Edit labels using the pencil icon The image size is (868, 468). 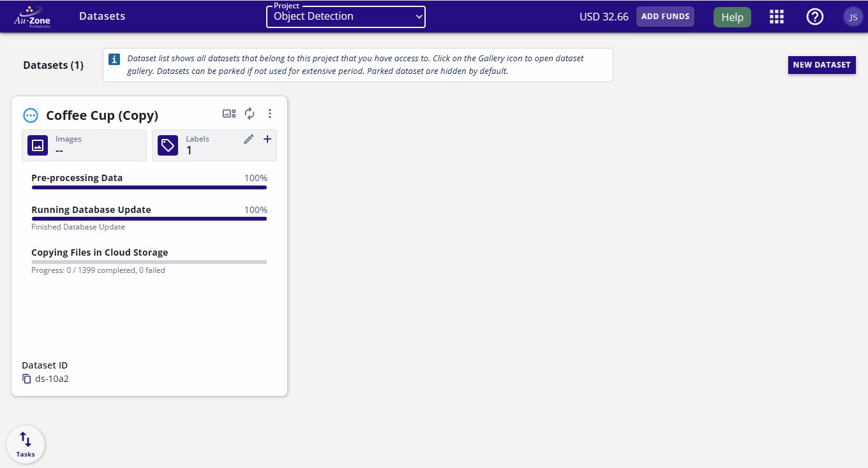[x=248, y=138]
